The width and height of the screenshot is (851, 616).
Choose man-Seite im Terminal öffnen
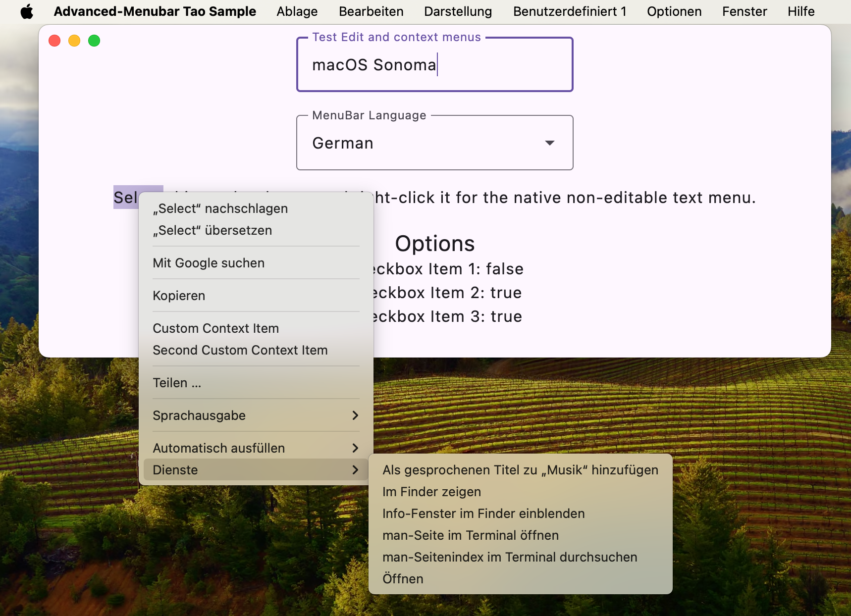pos(521,535)
